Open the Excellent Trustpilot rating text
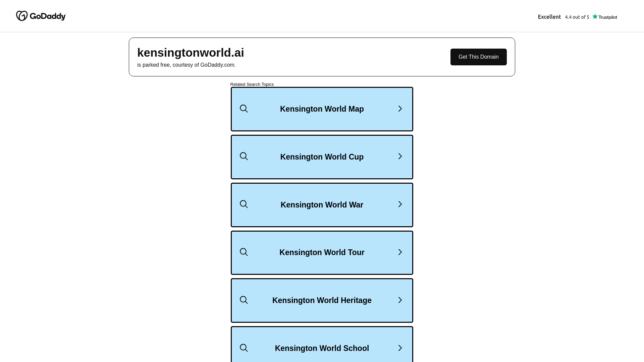The image size is (644, 362). pos(549,17)
